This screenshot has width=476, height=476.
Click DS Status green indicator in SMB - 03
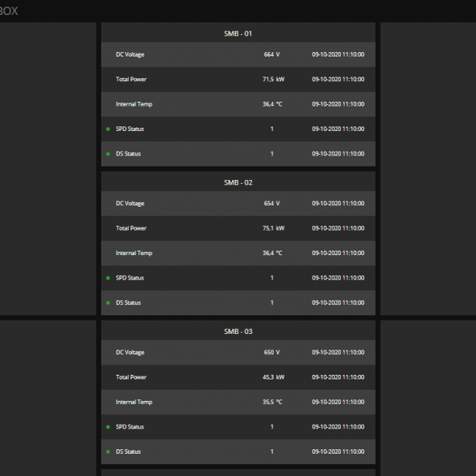[x=108, y=452]
